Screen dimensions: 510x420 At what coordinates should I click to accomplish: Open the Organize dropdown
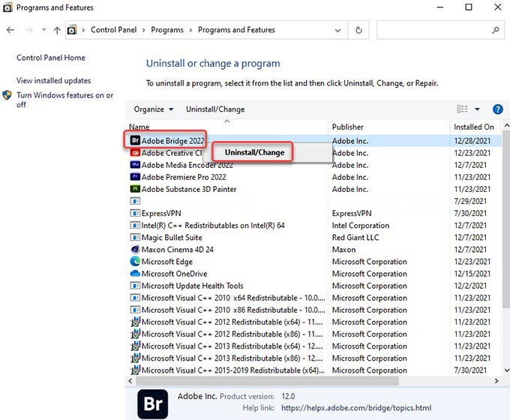(154, 109)
